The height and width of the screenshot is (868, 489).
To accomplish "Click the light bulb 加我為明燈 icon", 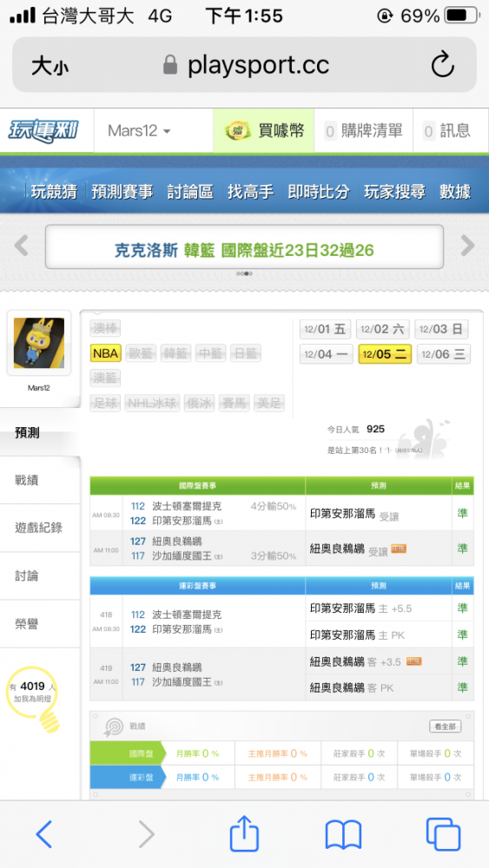I will click(35, 699).
